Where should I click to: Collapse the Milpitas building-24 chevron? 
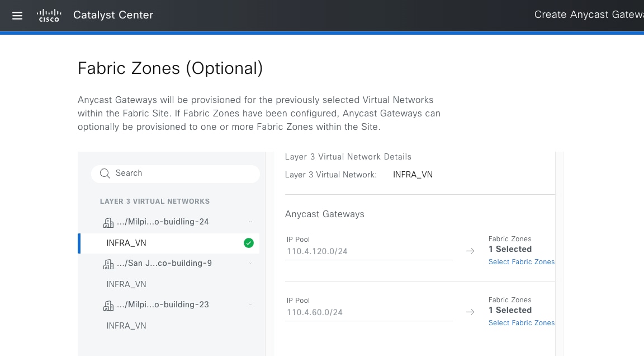pos(250,222)
